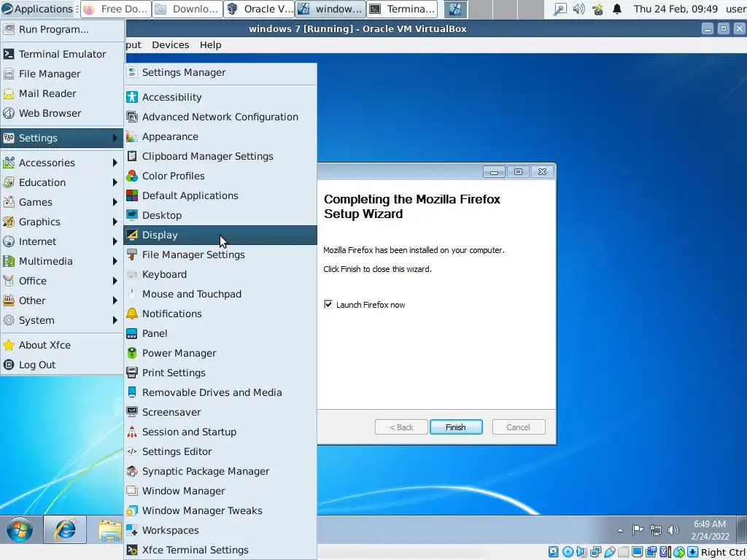Open Desktop settings entry
This screenshot has height=560, width=747.
coord(220,215)
